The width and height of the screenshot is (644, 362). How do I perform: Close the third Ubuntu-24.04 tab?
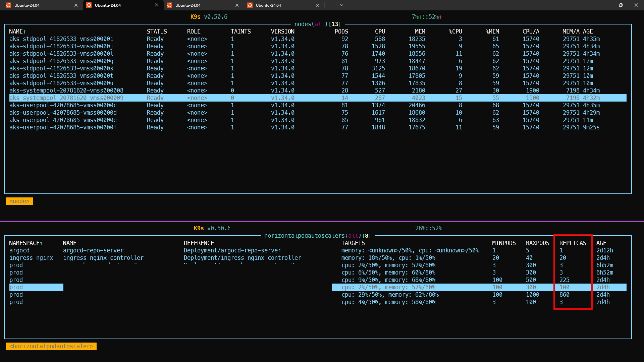pyautogui.click(x=237, y=5)
